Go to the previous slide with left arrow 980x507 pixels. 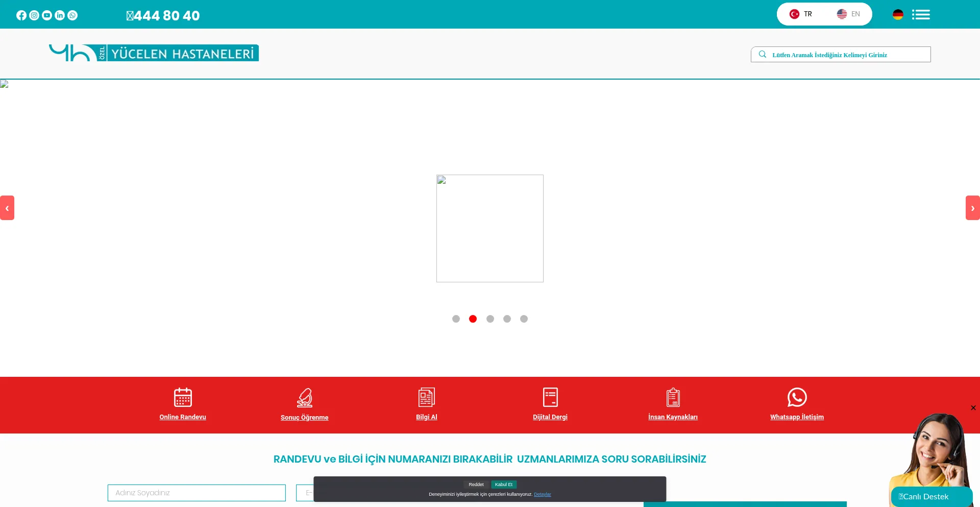click(7, 208)
